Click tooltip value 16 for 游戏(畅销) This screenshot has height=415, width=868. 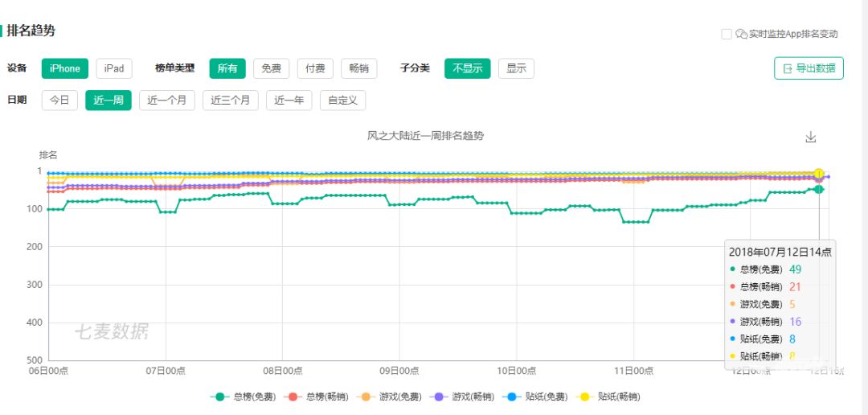(x=796, y=322)
